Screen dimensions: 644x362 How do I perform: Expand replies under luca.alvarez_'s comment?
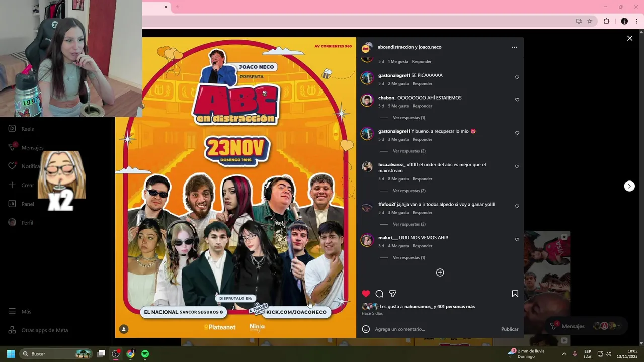click(409, 191)
